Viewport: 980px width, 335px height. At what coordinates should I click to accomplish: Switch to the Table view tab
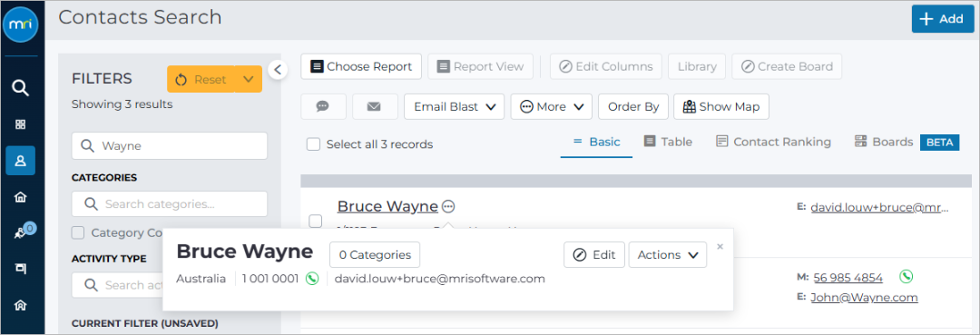(668, 142)
